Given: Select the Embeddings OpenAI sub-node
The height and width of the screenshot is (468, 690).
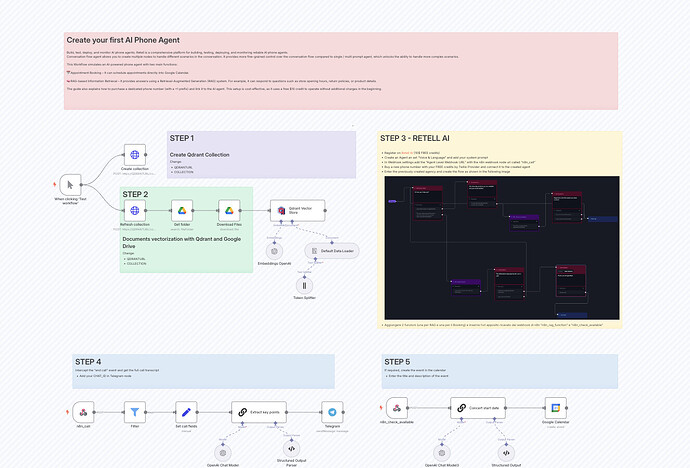Looking at the screenshot, I should [x=274, y=251].
